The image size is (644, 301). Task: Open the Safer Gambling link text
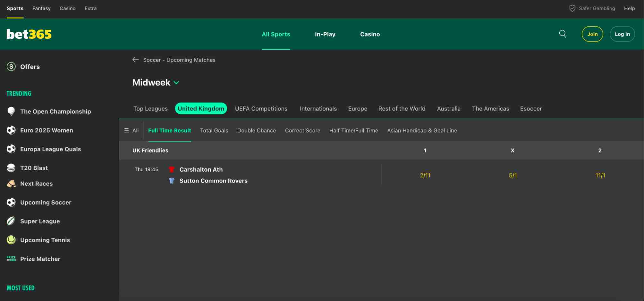coord(597,8)
